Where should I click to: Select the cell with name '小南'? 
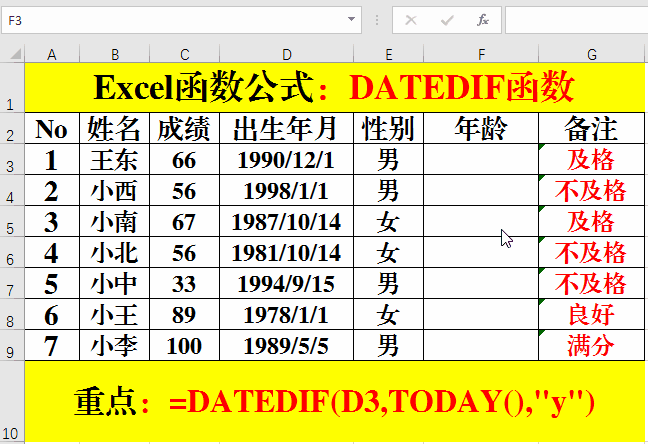click(x=114, y=221)
